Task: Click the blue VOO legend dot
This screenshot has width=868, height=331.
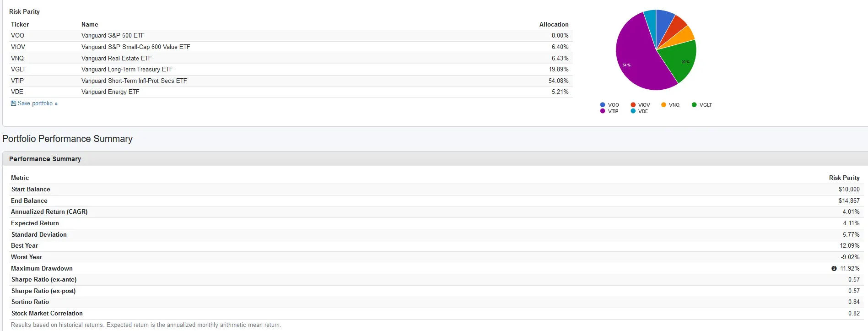Action: [x=603, y=105]
